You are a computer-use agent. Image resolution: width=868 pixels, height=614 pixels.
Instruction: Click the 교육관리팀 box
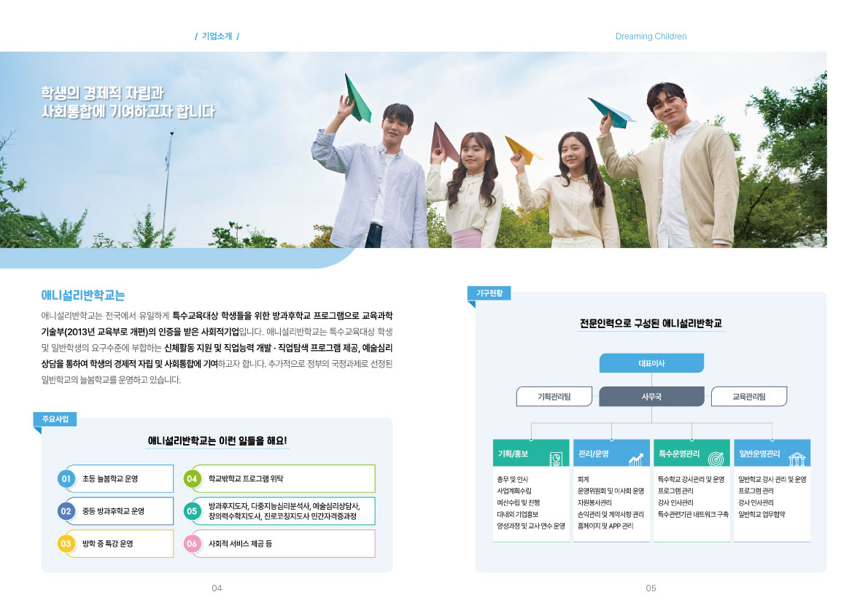click(x=749, y=397)
